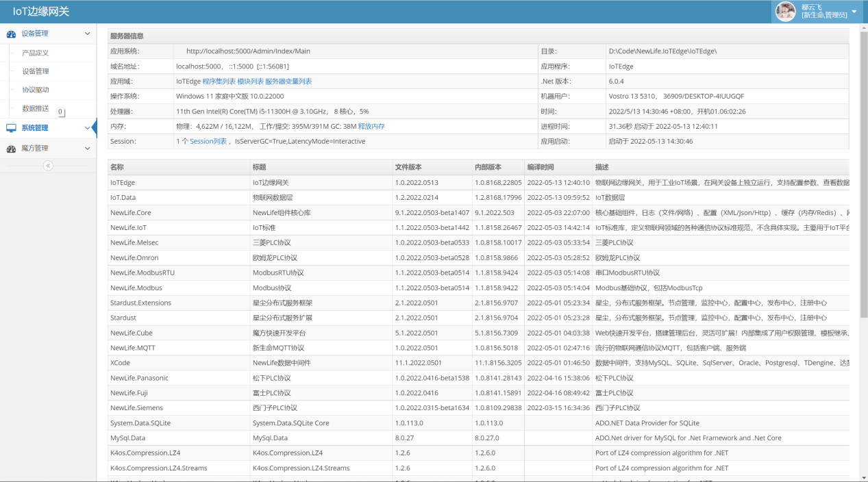
Task: Open the 程序集列表 link
Action: tap(219, 81)
